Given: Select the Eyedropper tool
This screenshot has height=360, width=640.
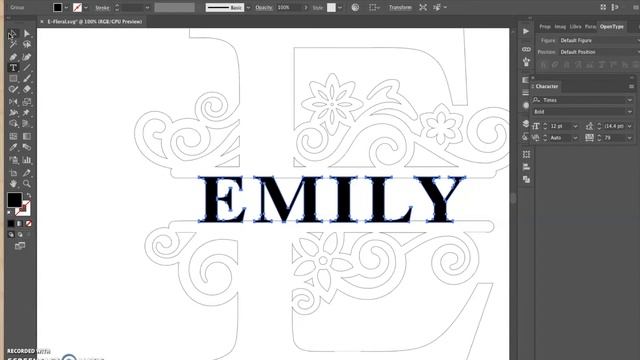Looking at the screenshot, I should click(x=13, y=147).
